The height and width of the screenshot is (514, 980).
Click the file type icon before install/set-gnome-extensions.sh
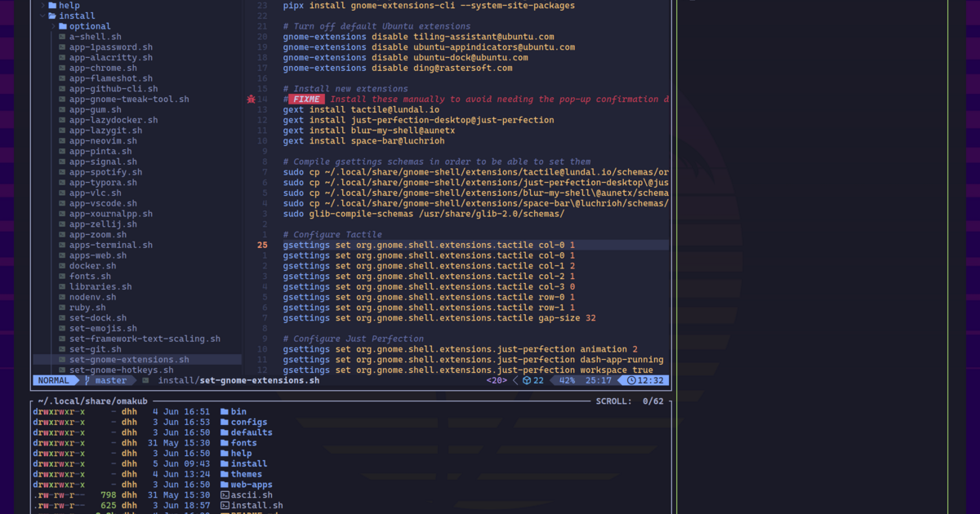click(145, 380)
